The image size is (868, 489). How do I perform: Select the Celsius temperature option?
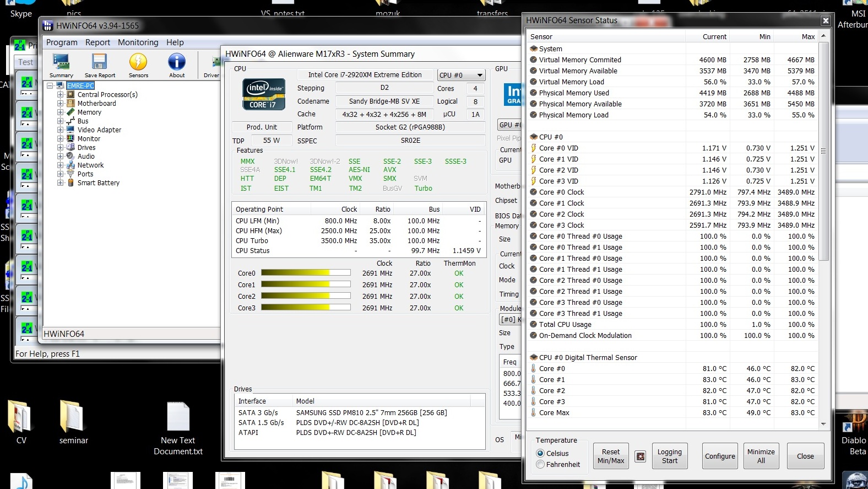(x=540, y=453)
